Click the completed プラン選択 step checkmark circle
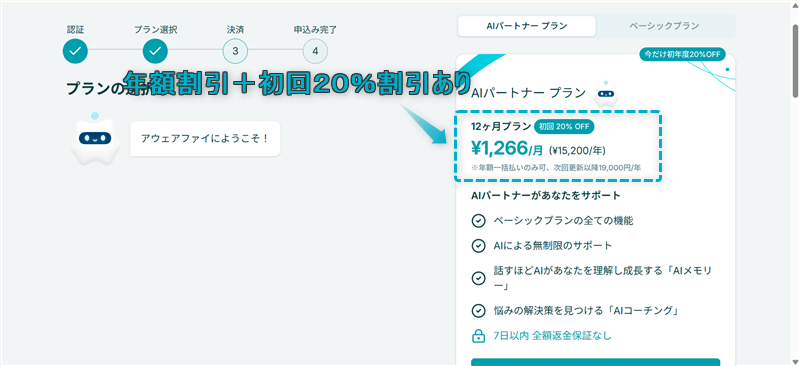The image size is (800, 366). coord(156,51)
